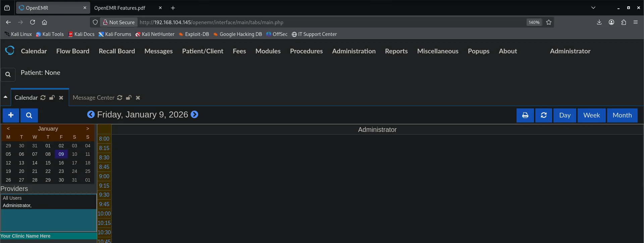Select All Users in Providers list
The width and height of the screenshot is (644, 243).
(x=49, y=198)
